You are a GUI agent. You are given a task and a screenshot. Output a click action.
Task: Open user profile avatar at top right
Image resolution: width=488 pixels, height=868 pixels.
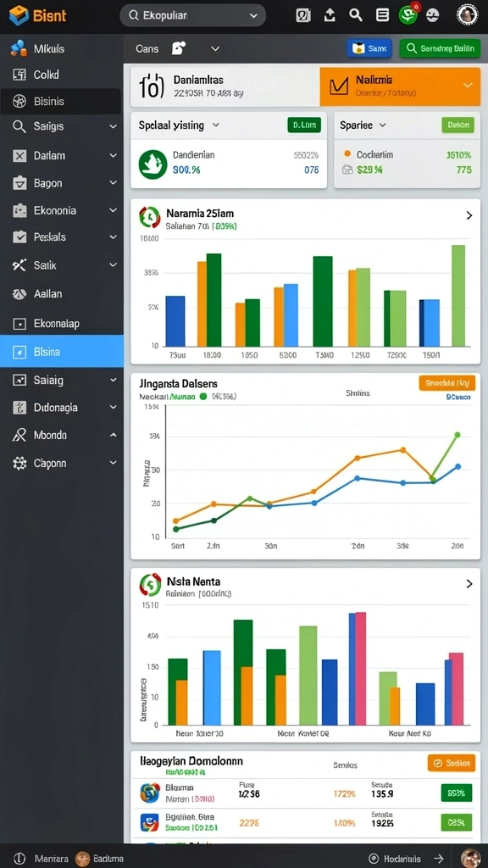[x=467, y=15]
